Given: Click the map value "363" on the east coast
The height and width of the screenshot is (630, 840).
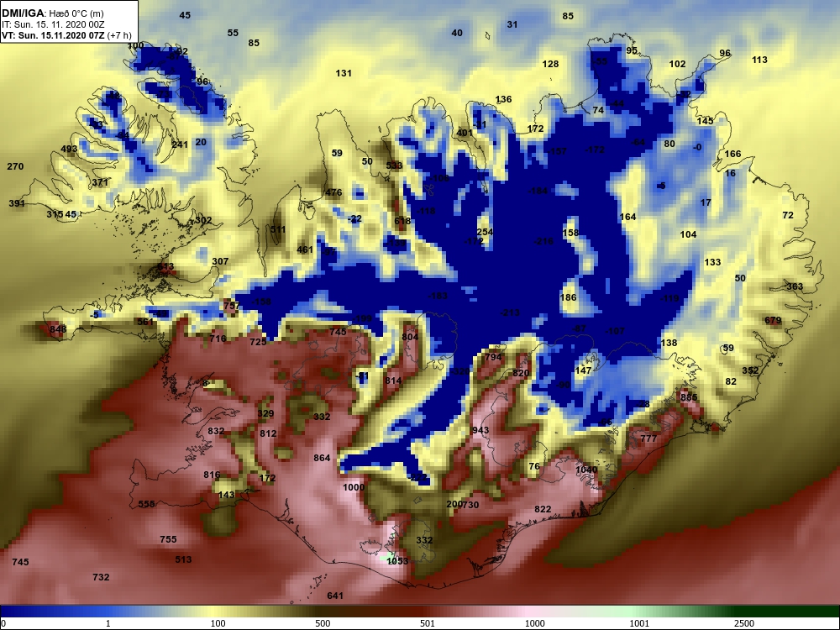Looking at the screenshot, I should pos(795,286).
